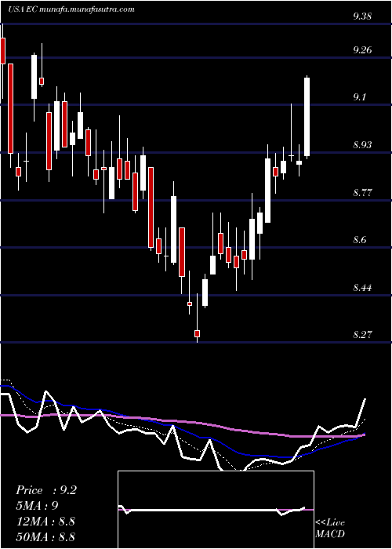
Task: Click the 8.77 price axis label
Action: point(362,193)
